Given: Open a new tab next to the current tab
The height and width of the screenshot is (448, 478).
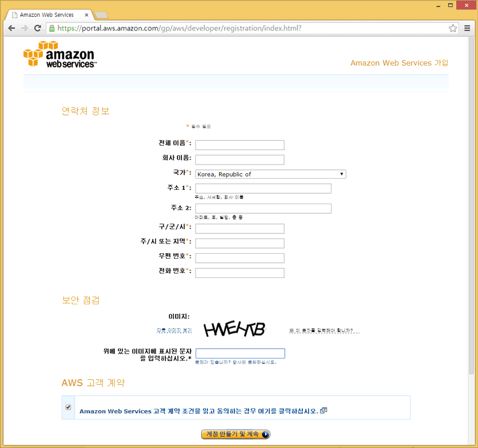Looking at the screenshot, I should pos(101,14).
